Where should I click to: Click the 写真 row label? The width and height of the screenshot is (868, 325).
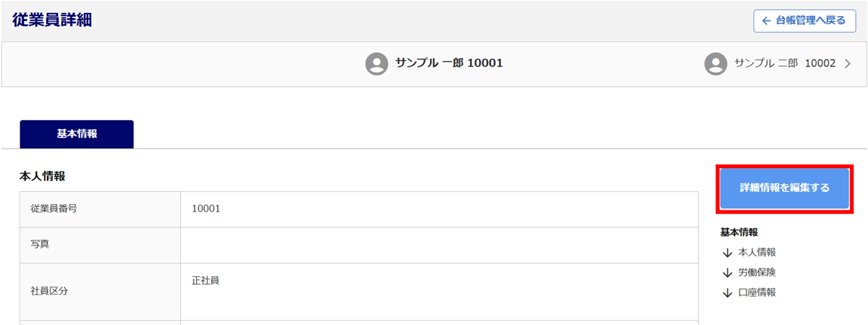[100, 245]
